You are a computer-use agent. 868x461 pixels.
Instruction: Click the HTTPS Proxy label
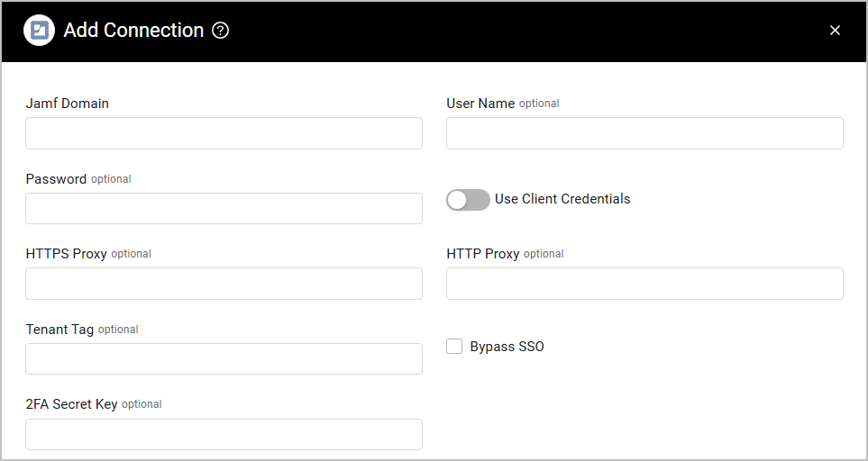click(x=66, y=254)
